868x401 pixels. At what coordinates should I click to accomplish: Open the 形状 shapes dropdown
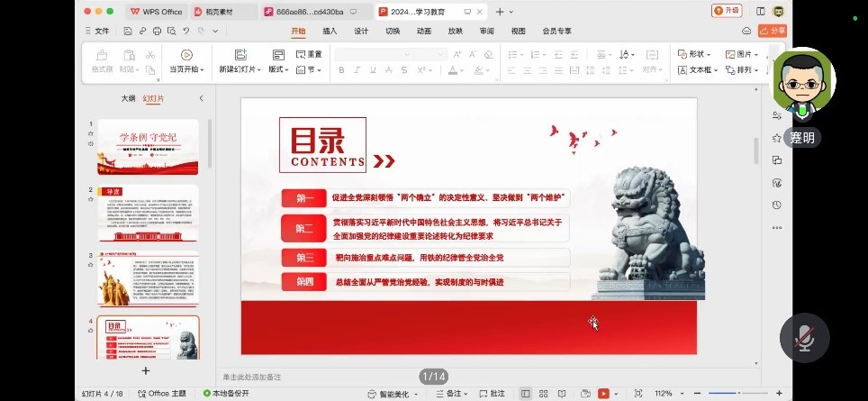tap(698, 54)
